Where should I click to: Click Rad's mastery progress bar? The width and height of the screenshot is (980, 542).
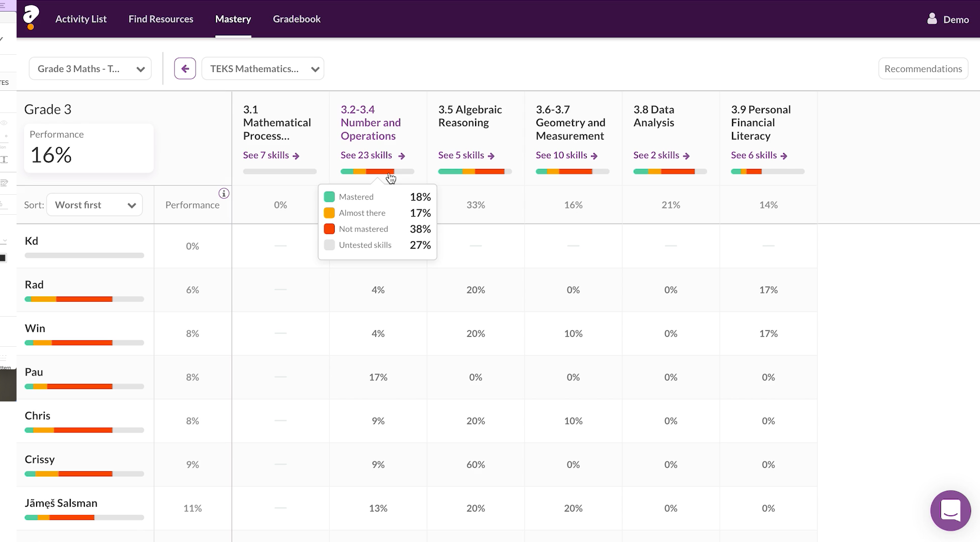84,299
